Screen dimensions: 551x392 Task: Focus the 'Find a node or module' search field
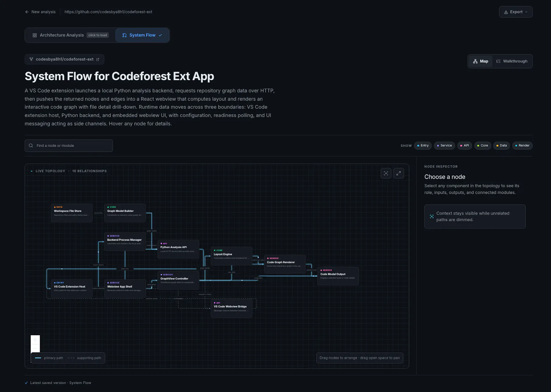69,146
